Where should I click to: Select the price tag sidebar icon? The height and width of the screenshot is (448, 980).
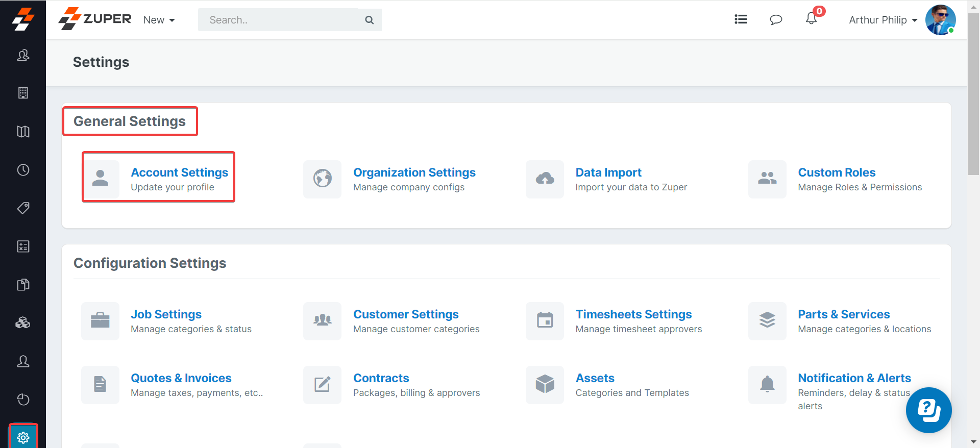tap(23, 208)
